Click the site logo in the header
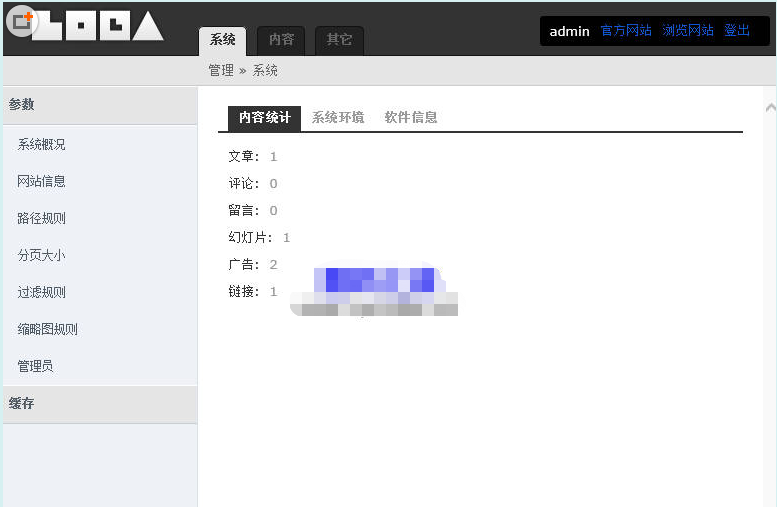Screen dimensions: 777x507 pos(100,27)
